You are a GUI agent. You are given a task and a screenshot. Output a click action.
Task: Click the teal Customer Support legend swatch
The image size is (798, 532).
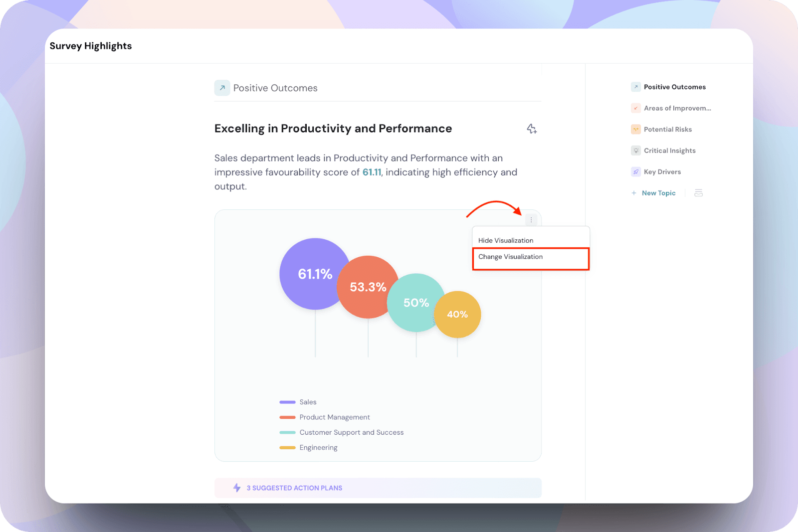tap(287, 432)
